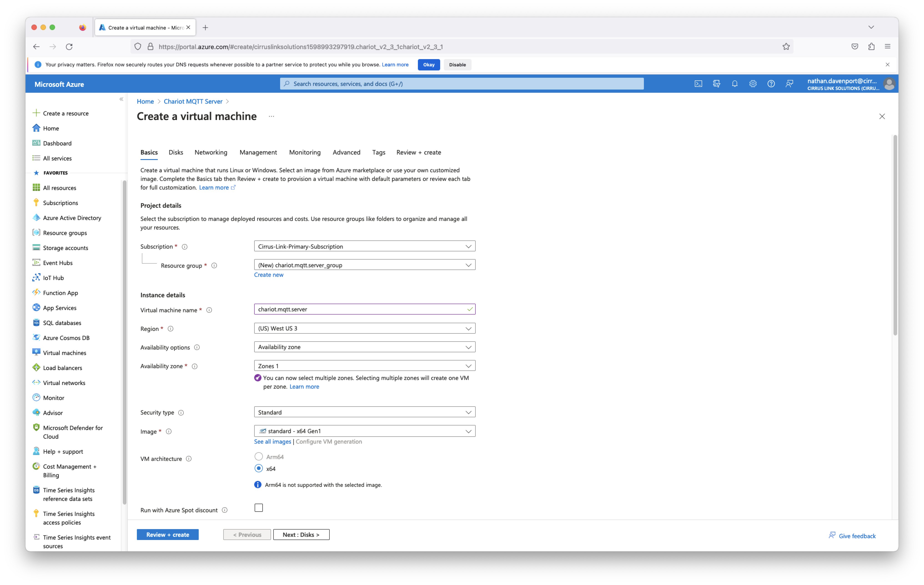Viewport: 924px width, 585px height.
Task: Open the portal Settings gear
Action: 753,84
